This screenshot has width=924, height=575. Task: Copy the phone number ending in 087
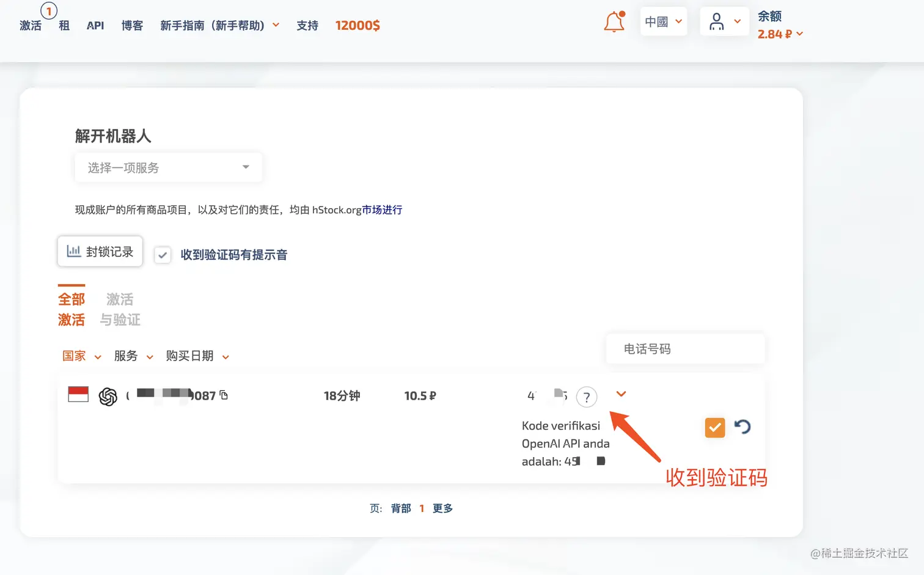224,395
